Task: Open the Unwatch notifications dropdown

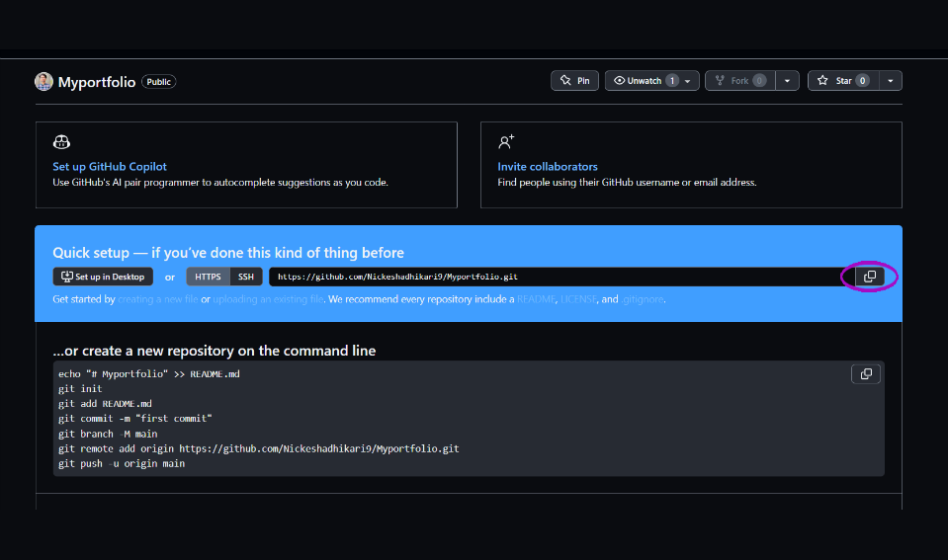Action: tap(651, 80)
